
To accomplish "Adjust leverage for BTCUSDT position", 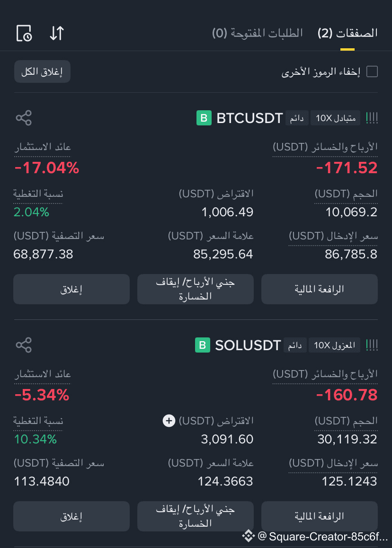I will pyautogui.click(x=320, y=289).
